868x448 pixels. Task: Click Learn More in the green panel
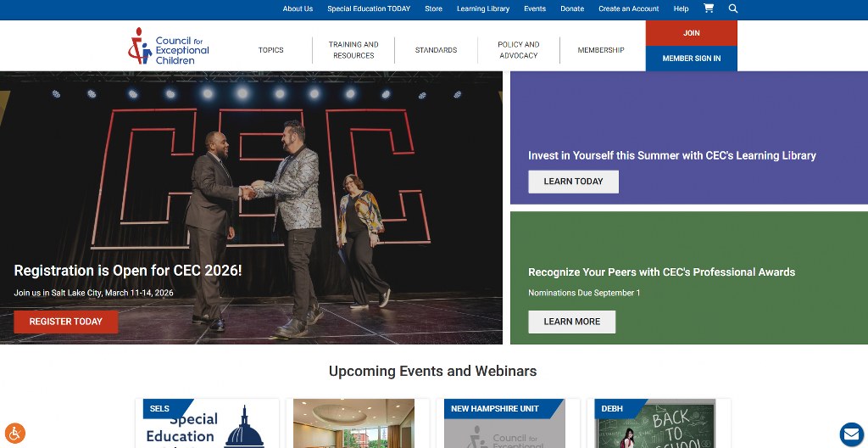pyautogui.click(x=571, y=322)
